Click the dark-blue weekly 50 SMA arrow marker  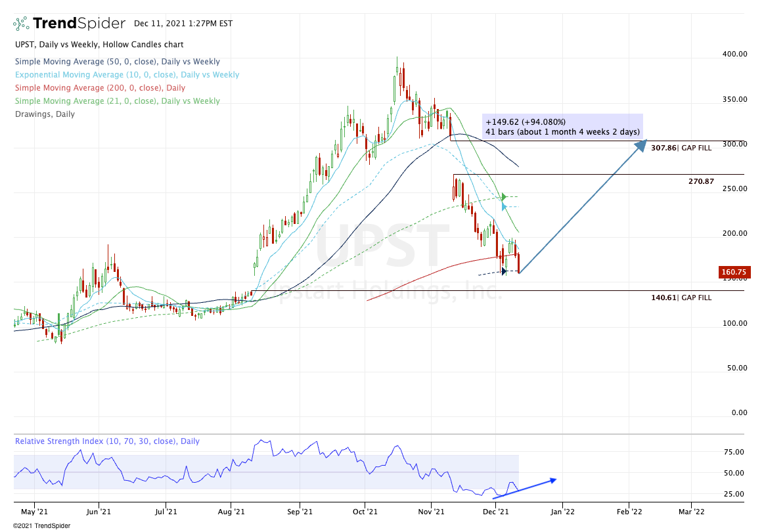pos(505,271)
